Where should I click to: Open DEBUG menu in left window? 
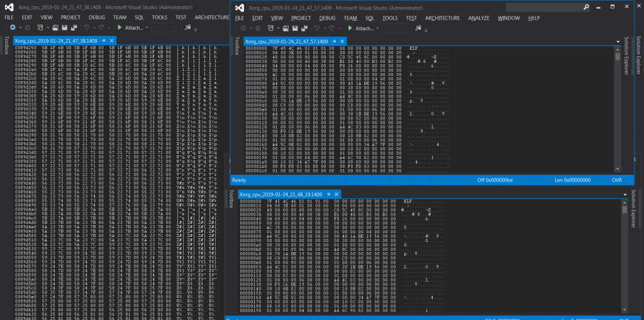coord(97,17)
